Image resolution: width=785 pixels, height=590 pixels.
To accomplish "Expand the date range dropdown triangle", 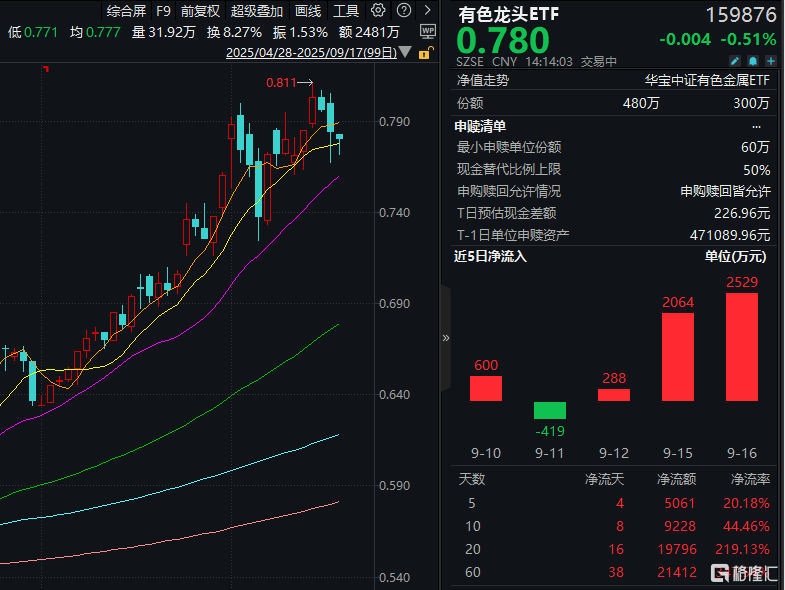I will [x=406, y=52].
